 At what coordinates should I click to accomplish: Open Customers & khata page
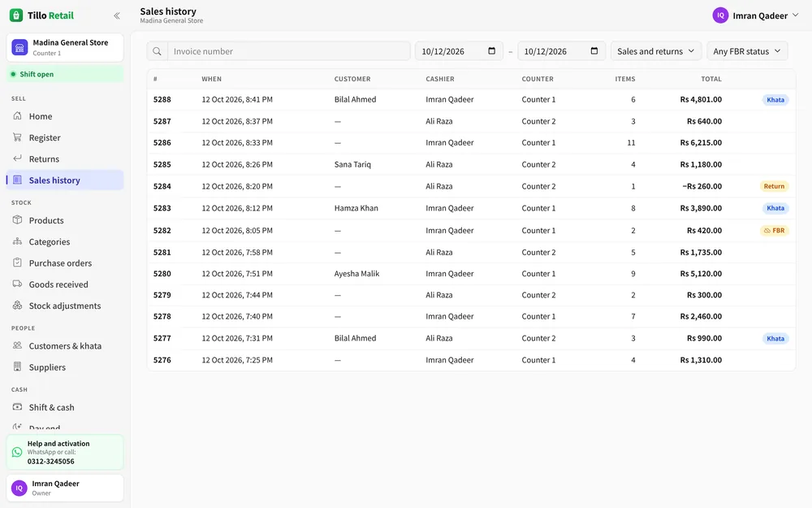pyautogui.click(x=65, y=345)
